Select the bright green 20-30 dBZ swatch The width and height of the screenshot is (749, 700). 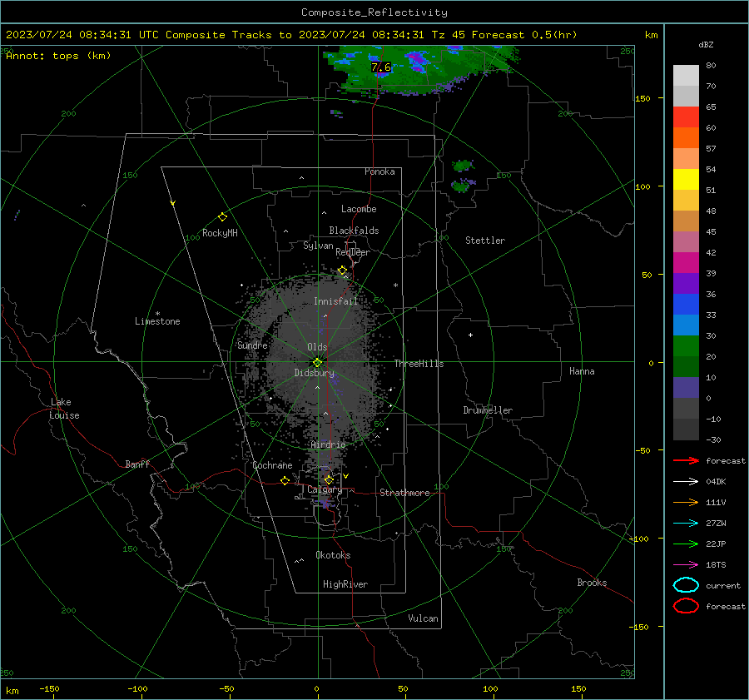pyautogui.click(x=686, y=346)
